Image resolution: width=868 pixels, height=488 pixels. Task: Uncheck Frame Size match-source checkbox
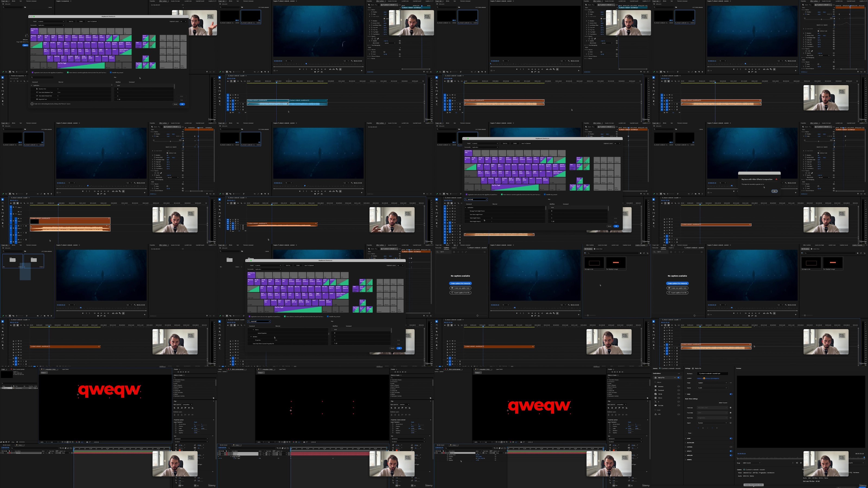[730, 408]
